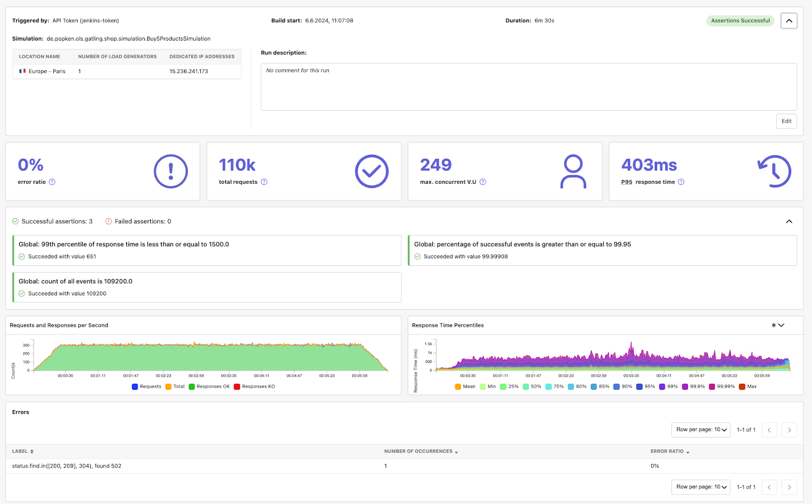
Task: Click the 110k total requests value
Action: 237,165
